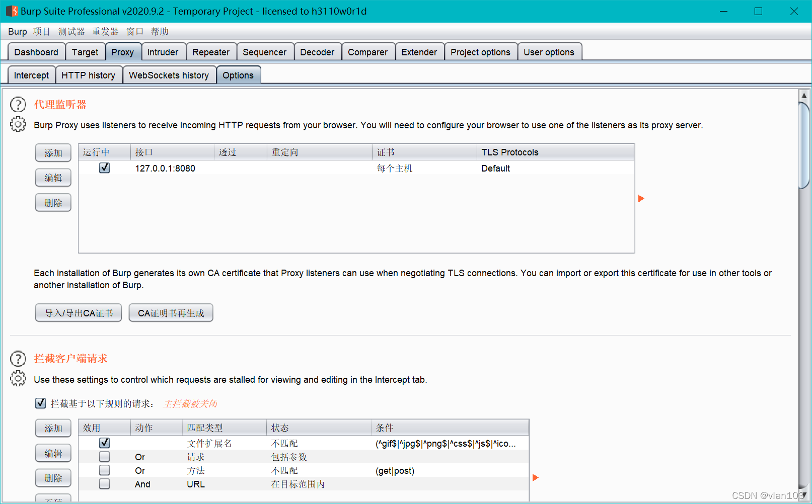The width and height of the screenshot is (812, 504).
Task: Switch to the Sequencer tab
Action: [264, 52]
